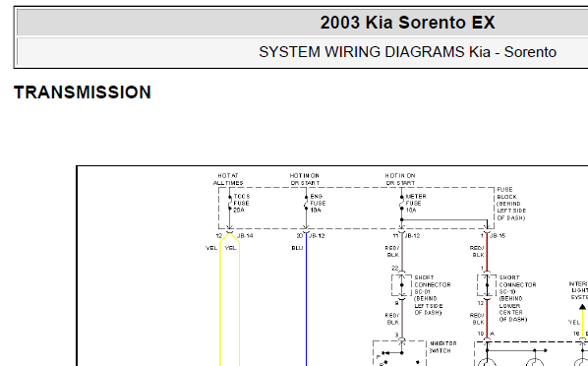The image size is (588, 366).
Task: Select YEL label beside the up arrow
Action: 574,322
